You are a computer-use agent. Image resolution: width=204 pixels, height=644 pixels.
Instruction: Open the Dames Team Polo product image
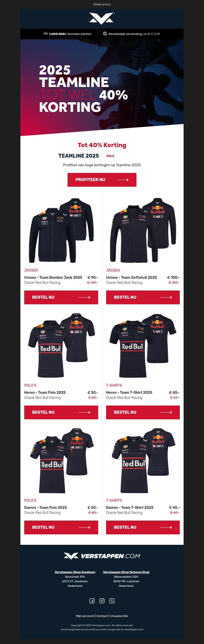(x=61, y=460)
